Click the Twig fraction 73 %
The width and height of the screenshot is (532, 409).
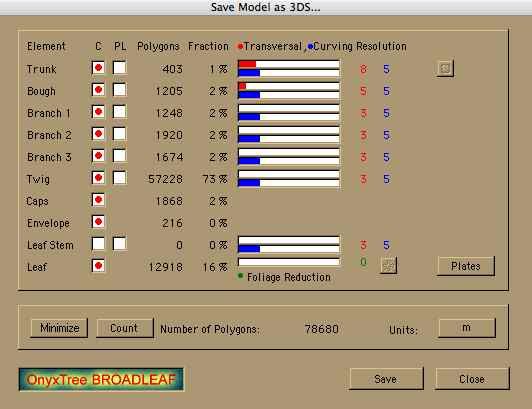coord(215,179)
